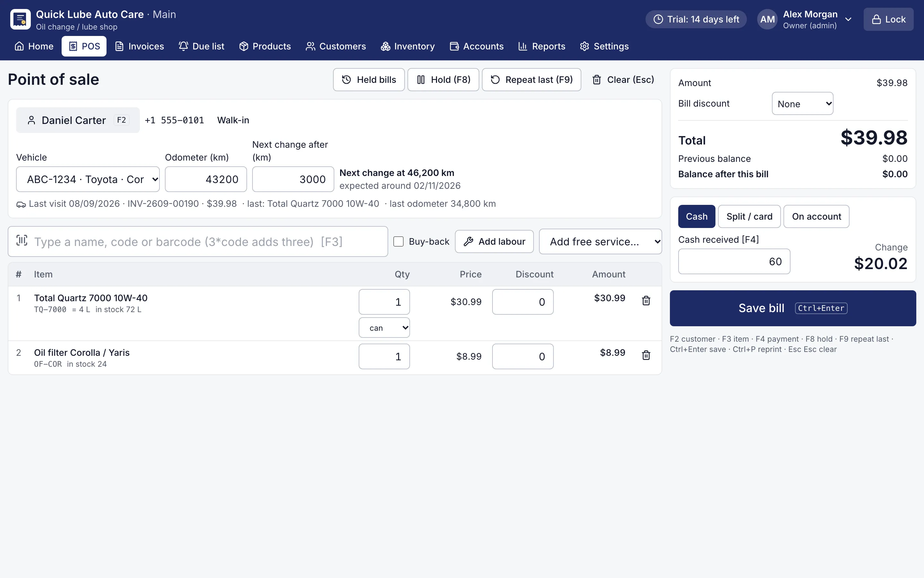Expand the Alex Morgan user menu chevron
Viewport: 924px width, 578px height.
[x=848, y=20]
